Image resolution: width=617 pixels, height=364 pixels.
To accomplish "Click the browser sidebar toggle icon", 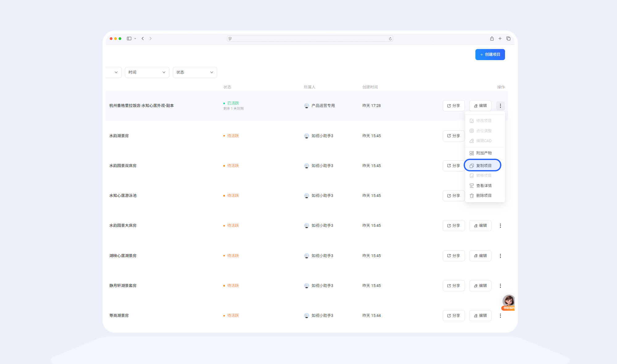I will tap(129, 39).
